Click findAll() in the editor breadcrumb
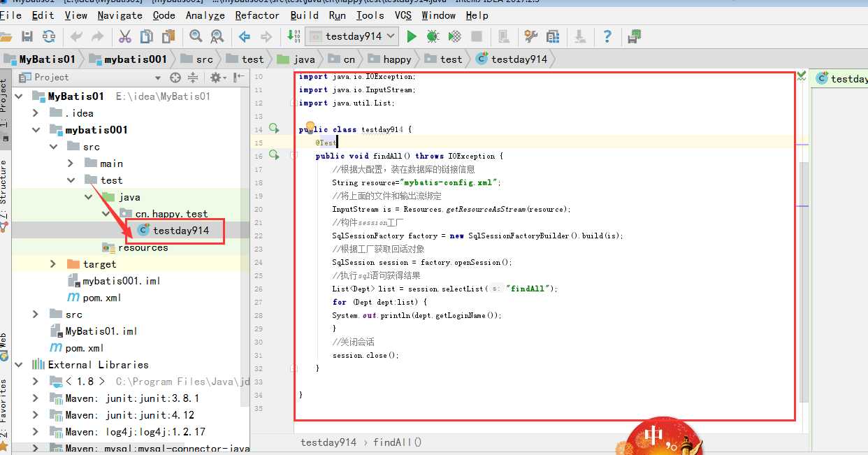 (398, 442)
